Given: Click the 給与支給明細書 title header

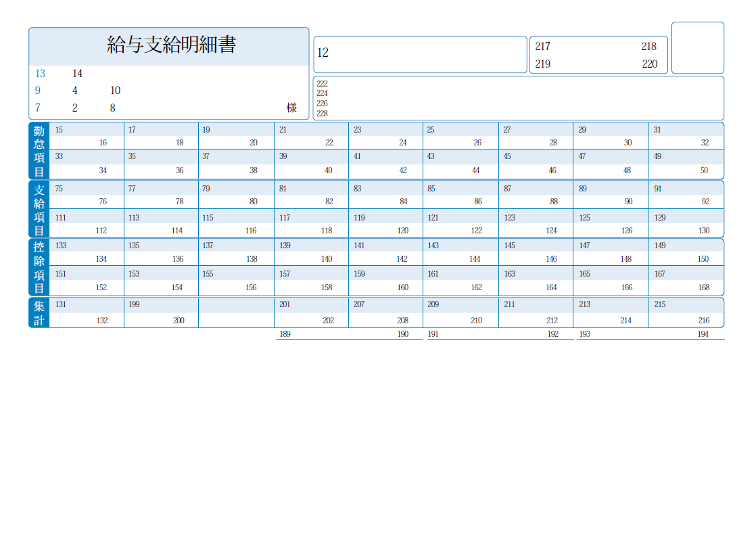Looking at the screenshot, I should (171, 45).
